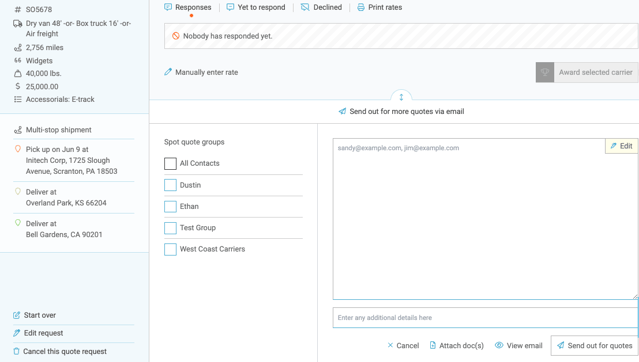
Task: Click the West Coast Carriers label
Action: (212, 249)
